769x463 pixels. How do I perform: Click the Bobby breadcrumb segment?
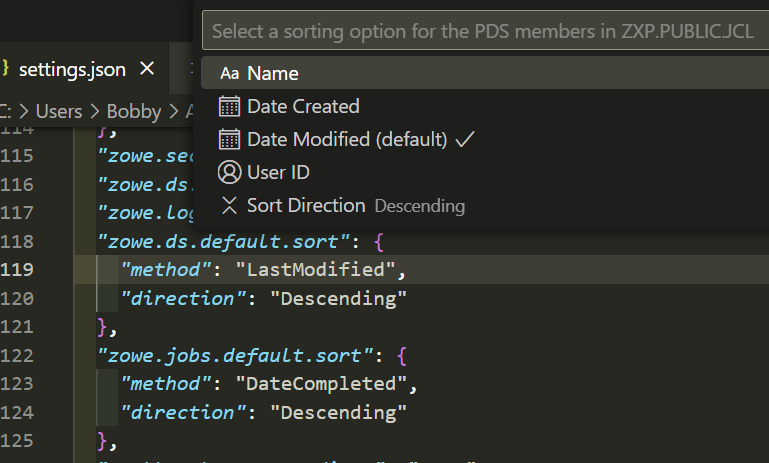coord(134,112)
